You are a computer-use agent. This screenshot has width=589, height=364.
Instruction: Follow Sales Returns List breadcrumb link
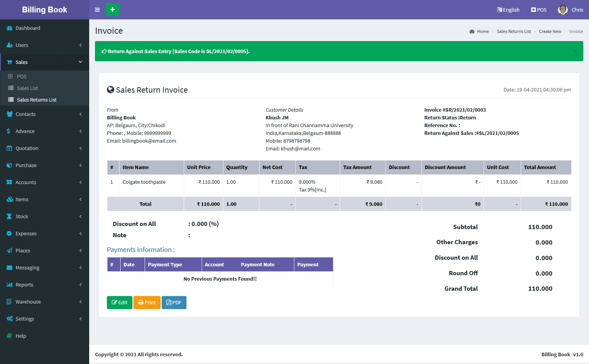514,32
